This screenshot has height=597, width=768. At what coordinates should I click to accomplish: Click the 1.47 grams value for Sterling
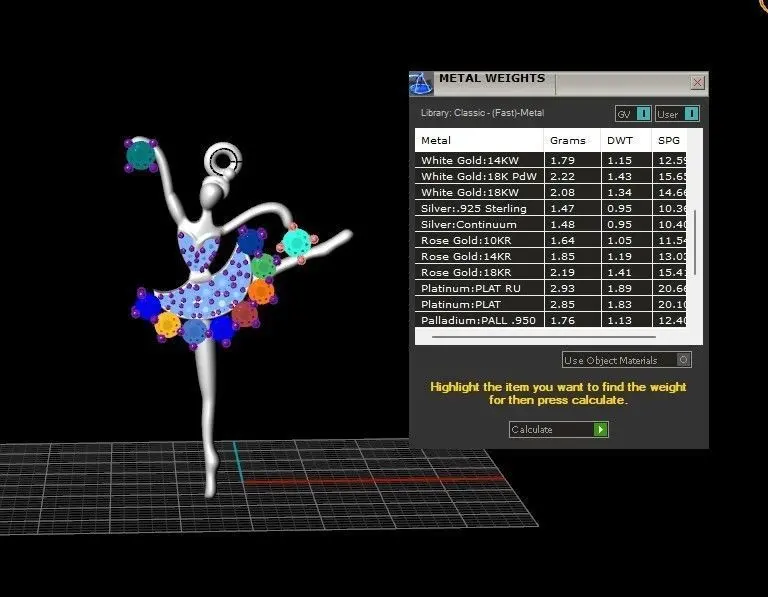[x=562, y=208]
